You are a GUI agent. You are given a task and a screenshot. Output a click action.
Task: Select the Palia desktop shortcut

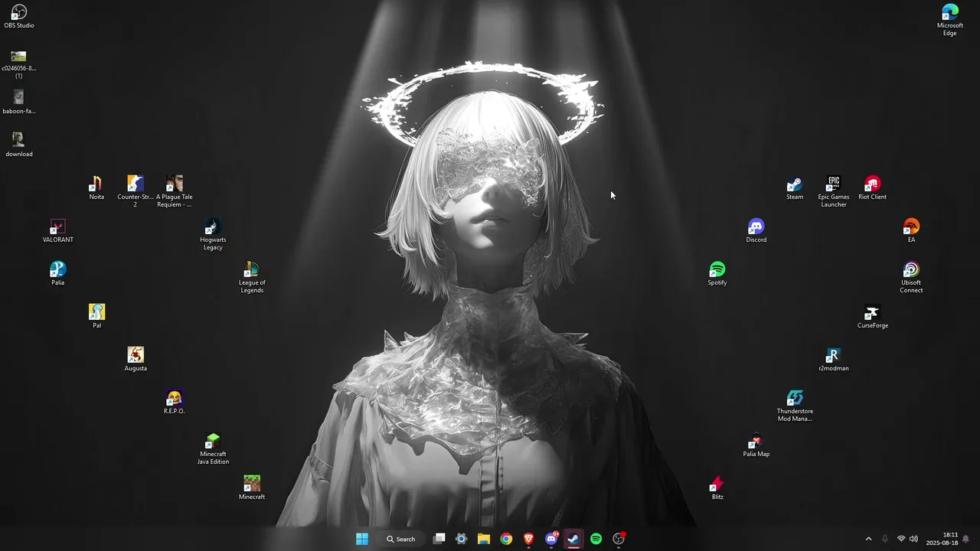(x=57, y=274)
